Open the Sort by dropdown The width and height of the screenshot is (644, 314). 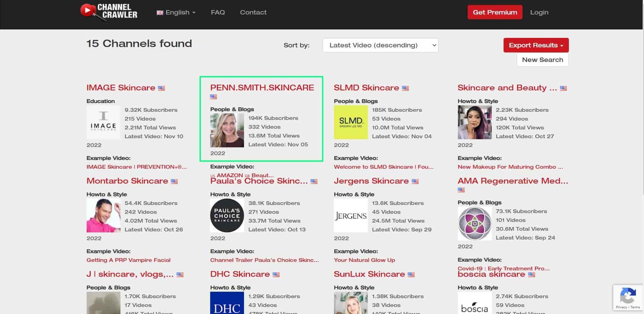[x=380, y=45]
